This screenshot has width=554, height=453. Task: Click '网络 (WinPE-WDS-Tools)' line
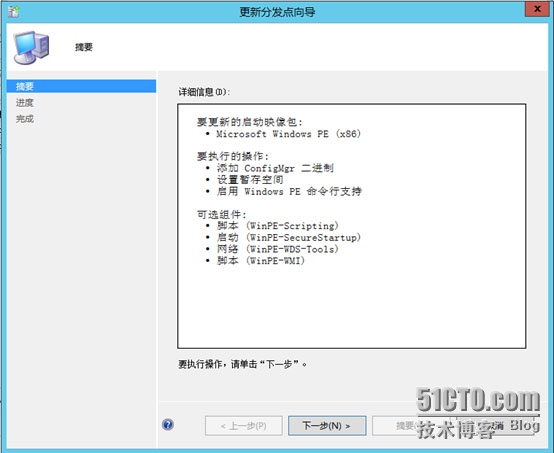pyautogui.click(x=278, y=249)
